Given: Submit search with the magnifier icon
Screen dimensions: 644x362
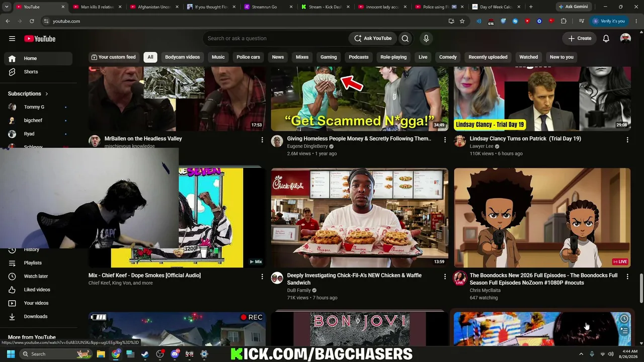Looking at the screenshot, I should [x=405, y=38].
